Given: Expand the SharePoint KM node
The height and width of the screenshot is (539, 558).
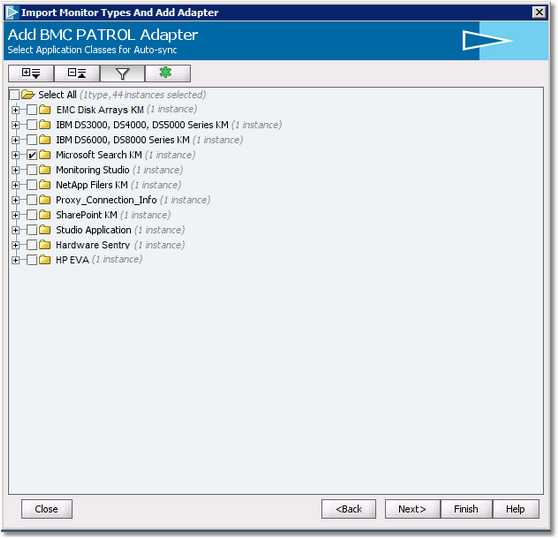Looking at the screenshot, I should [15, 215].
